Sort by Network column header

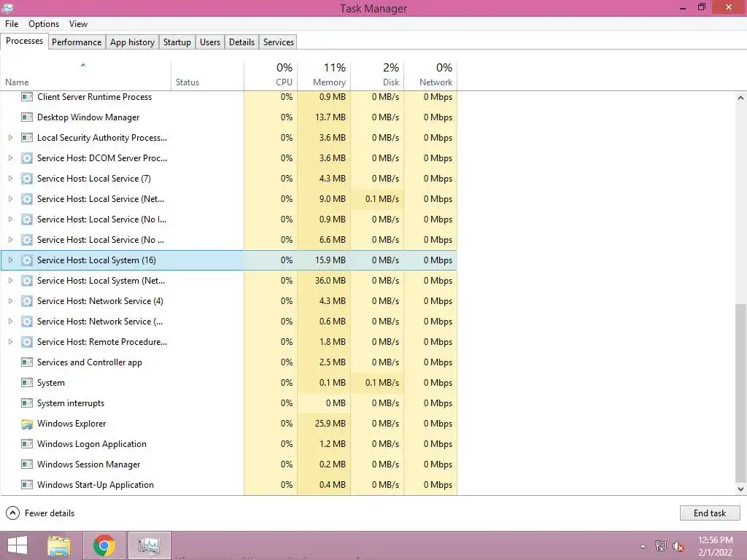coord(430,76)
